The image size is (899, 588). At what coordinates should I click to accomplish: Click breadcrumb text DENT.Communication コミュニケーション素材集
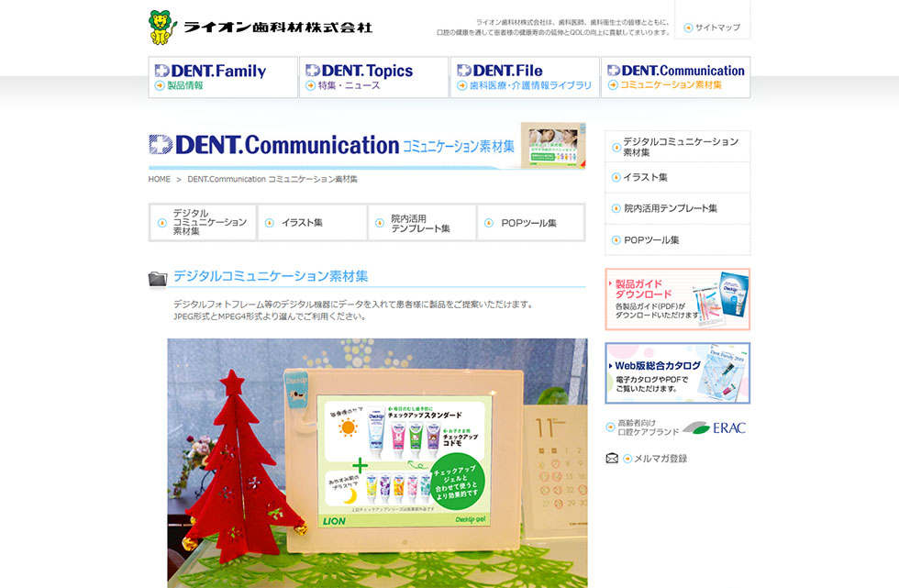click(272, 180)
